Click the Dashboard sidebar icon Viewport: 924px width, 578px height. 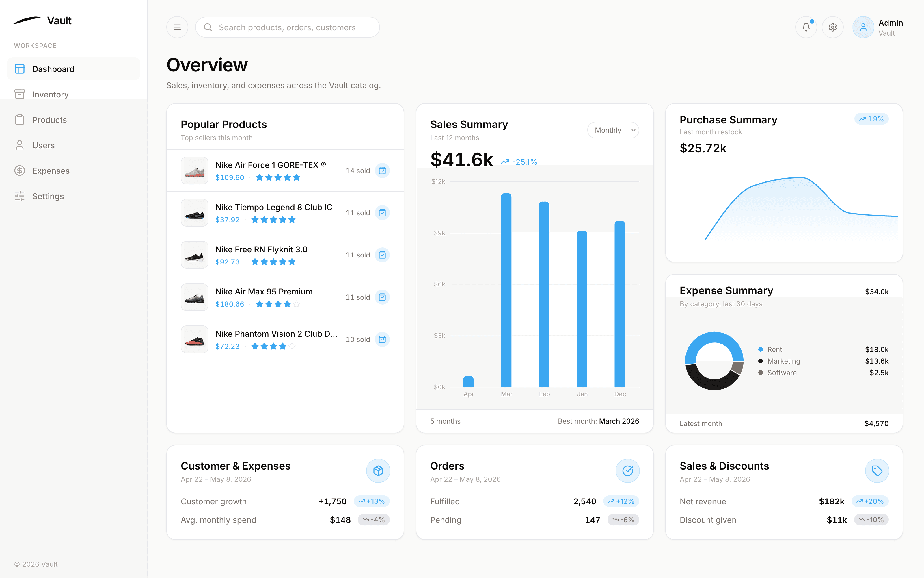(x=19, y=69)
